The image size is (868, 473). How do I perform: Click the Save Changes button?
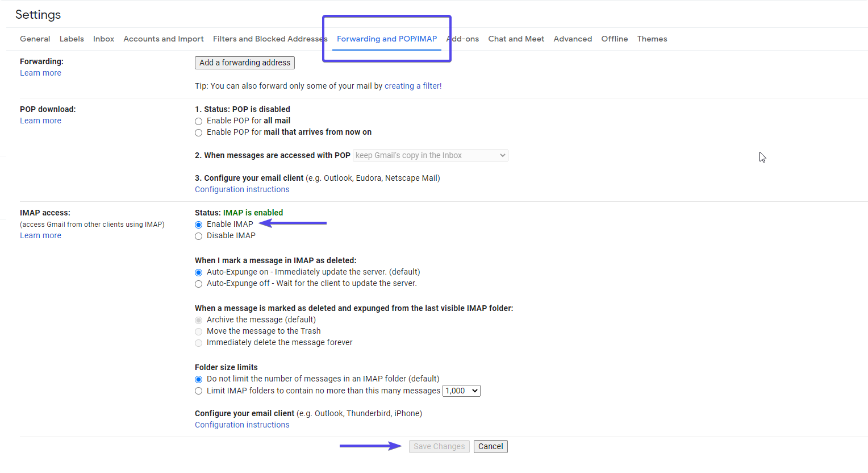(x=439, y=446)
